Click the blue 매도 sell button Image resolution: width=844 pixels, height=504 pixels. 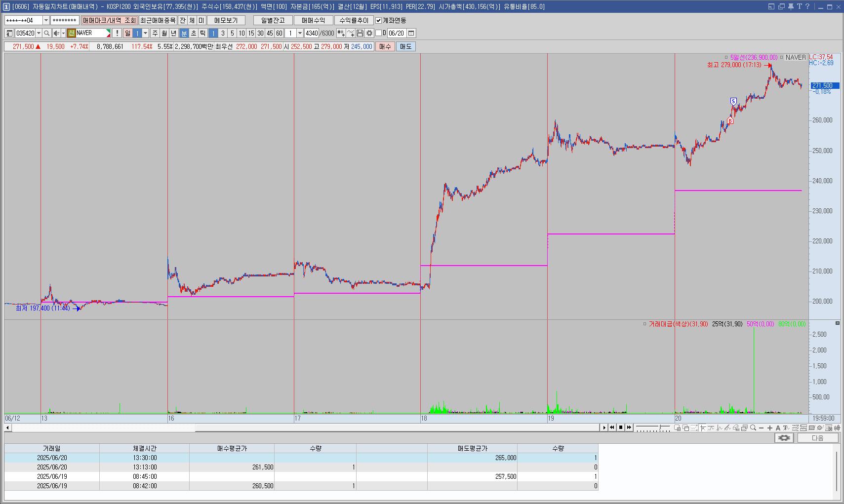click(405, 46)
